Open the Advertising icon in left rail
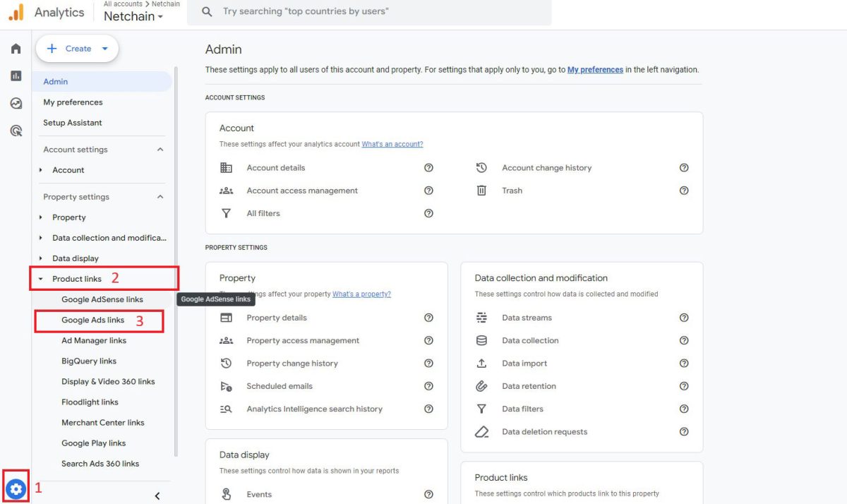This screenshot has height=504, width=847. click(x=16, y=131)
